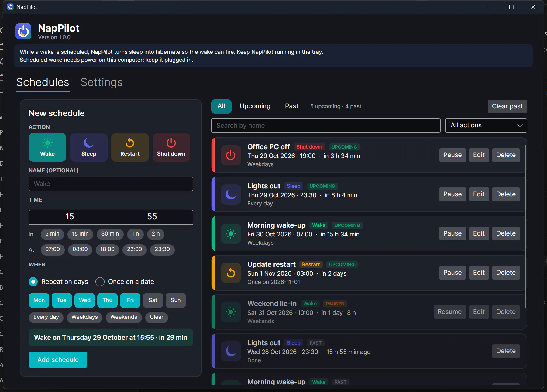Click the schedule list vertical scrollbar
Screen dimensions: 547x392
(x=526, y=226)
